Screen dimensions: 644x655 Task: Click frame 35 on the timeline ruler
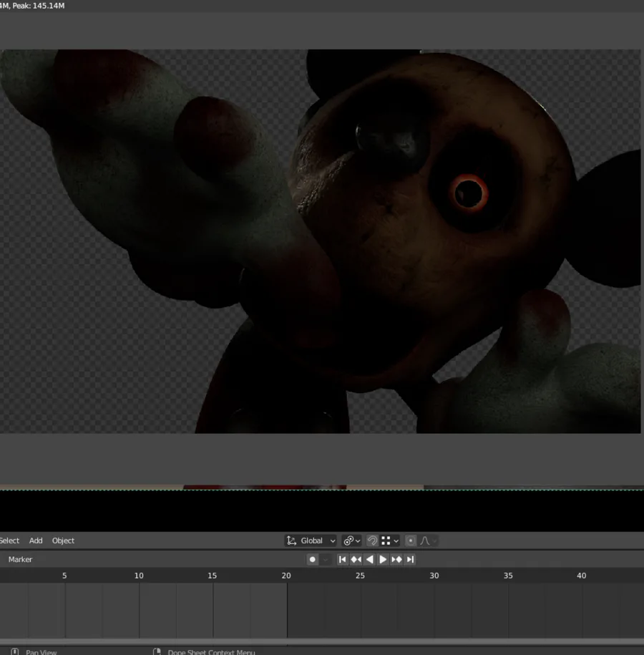coord(508,576)
